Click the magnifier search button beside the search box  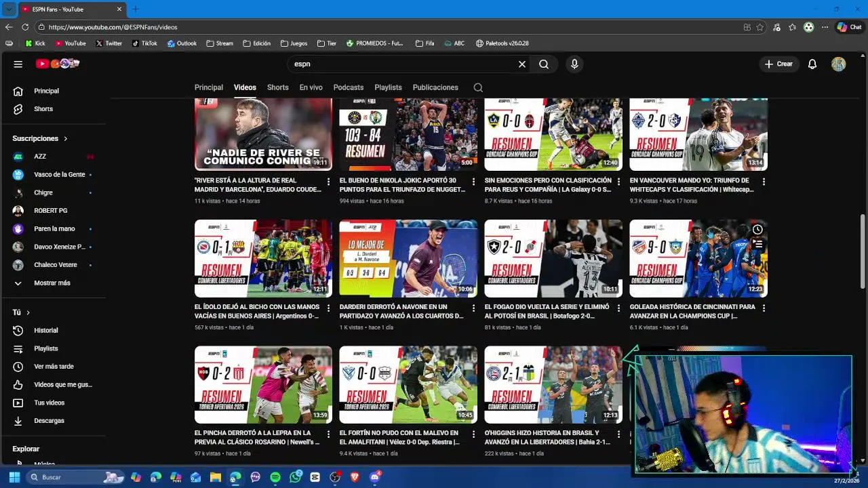(x=544, y=64)
